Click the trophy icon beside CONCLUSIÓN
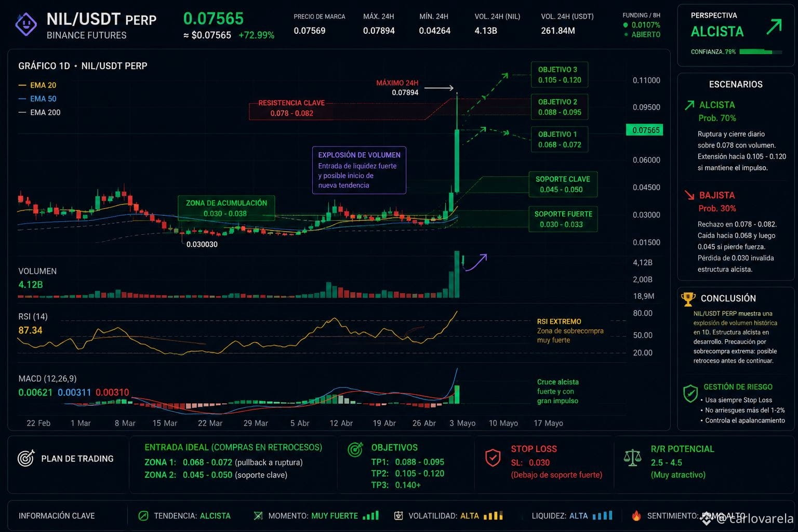798x532 pixels. (688, 299)
